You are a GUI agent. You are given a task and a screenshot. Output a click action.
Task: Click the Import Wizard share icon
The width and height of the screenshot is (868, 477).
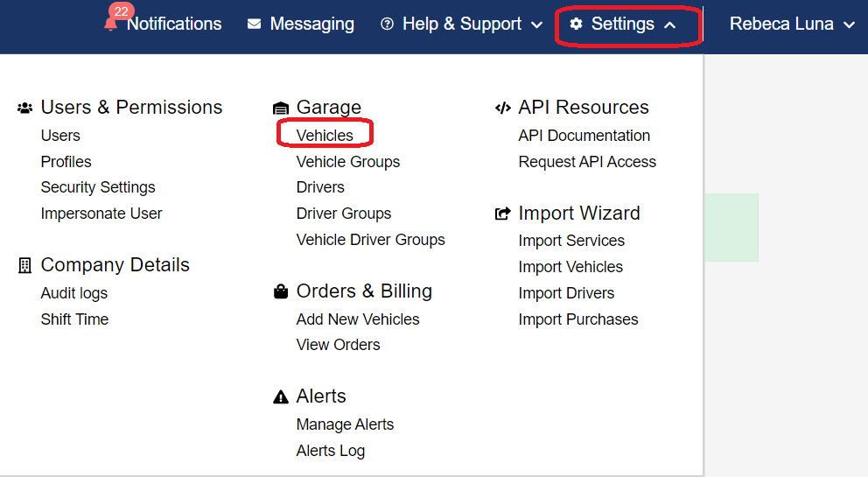pyautogui.click(x=502, y=214)
